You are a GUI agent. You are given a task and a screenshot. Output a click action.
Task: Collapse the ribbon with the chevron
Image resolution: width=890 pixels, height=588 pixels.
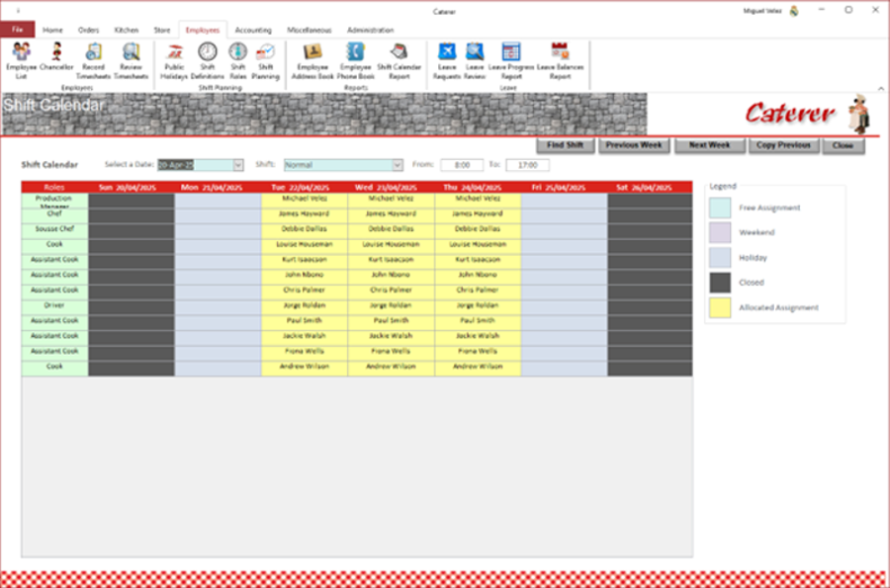[x=880, y=89]
